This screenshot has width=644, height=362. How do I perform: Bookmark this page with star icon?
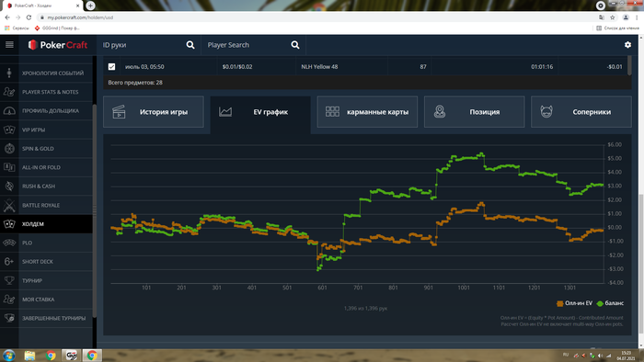613,17
